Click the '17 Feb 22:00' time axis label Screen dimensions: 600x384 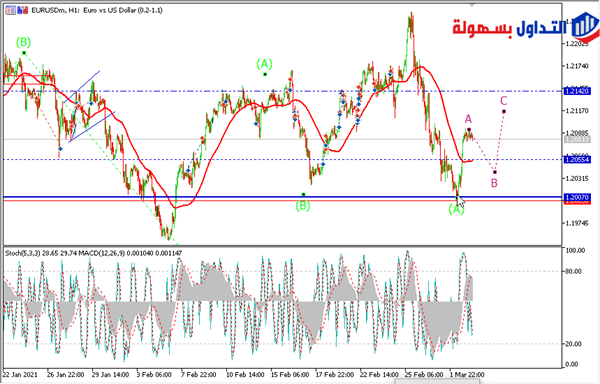point(334,374)
